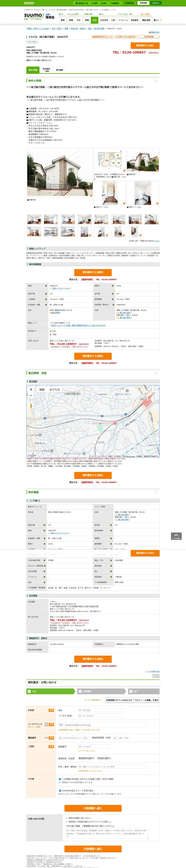This screenshot has height=868, width=186.
Task: Click the SUUMO logo in the header
Action: (34, 16)
